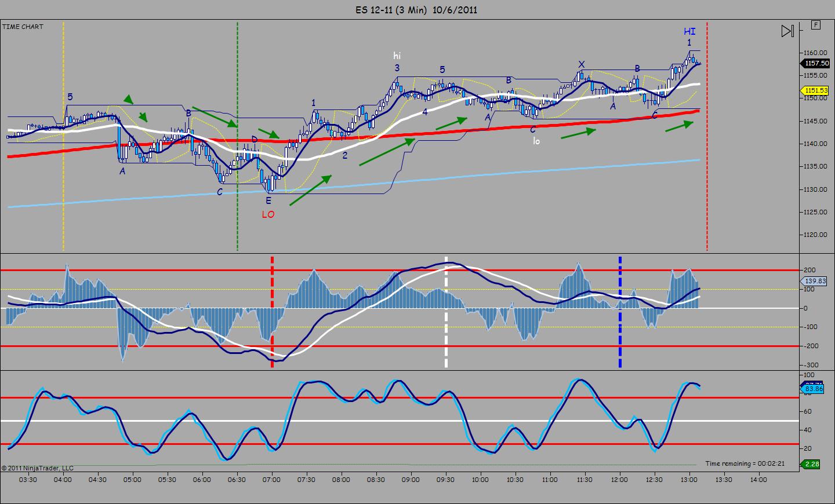The image size is (835, 504).
Task: Click the blue dashed indicator line at 12:00
Action: 620,312
